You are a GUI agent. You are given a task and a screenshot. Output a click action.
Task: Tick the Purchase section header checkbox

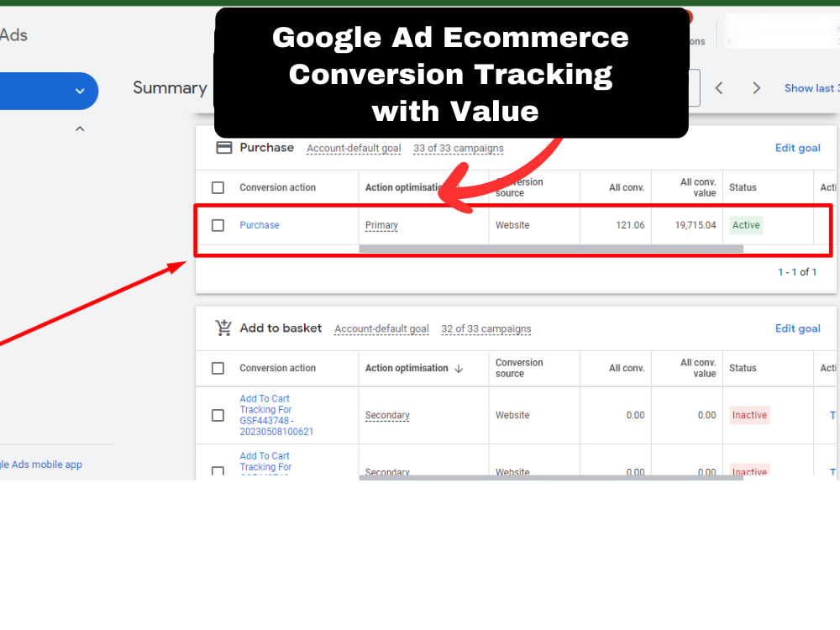(x=218, y=187)
